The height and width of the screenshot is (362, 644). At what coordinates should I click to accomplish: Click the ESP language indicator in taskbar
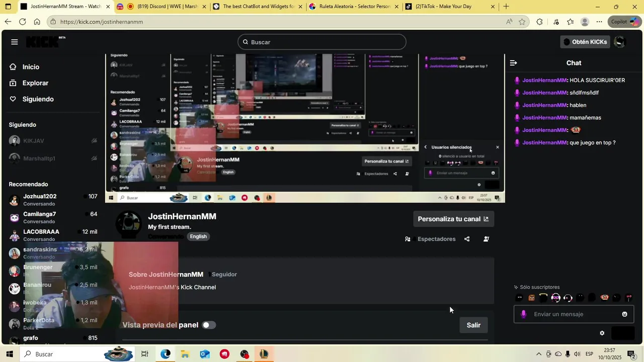pos(589,354)
